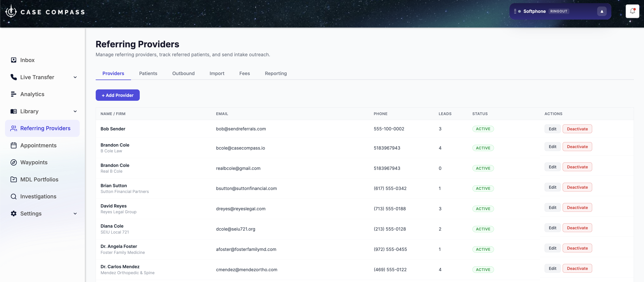Click the LEADS column header
The image size is (644, 282).
pyautogui.click(x=445, y=114)
